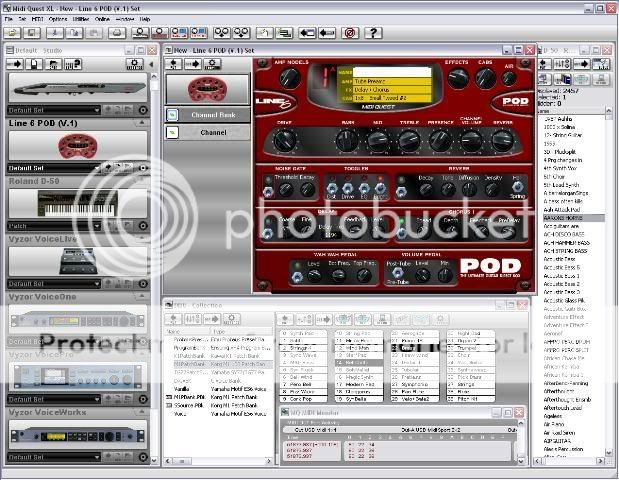Click the round button beside Roland D-50 Patch dropdown
Viewport: 619px width, 480px height.
click(143, 226)
